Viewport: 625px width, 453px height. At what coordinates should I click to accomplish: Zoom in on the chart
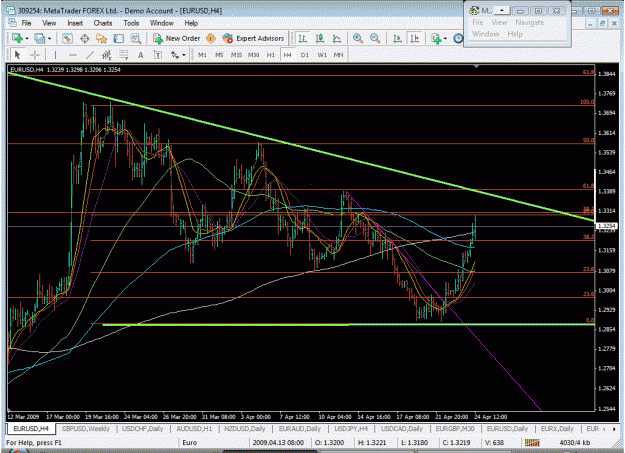click(358, 38)
